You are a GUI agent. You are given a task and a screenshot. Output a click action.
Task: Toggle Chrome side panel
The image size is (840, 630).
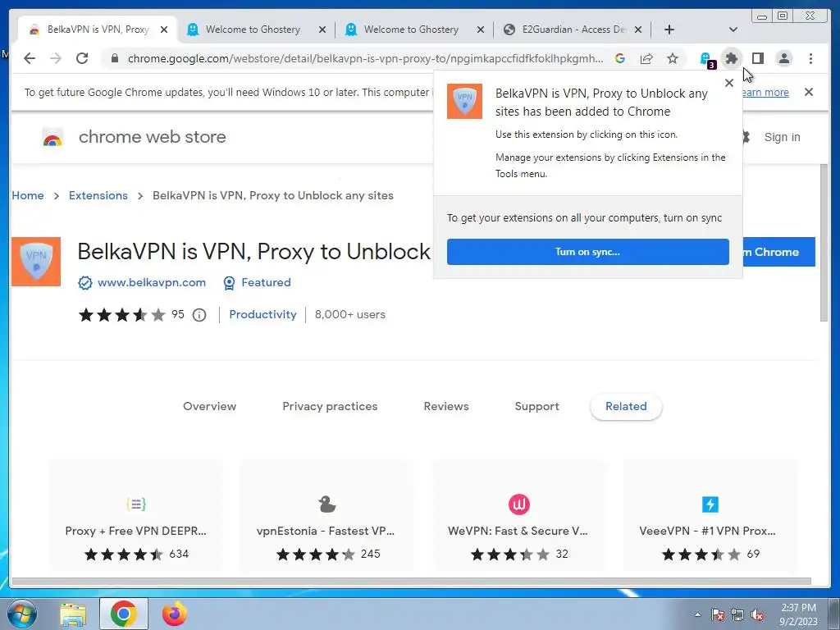(757, 58)
